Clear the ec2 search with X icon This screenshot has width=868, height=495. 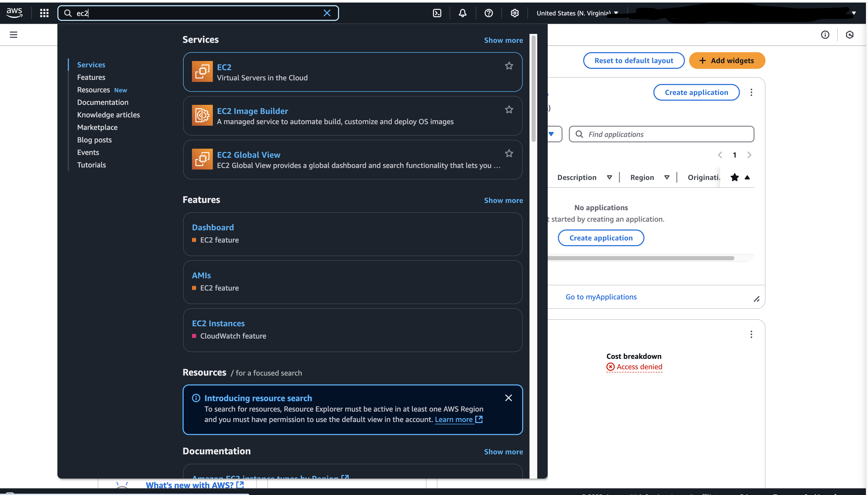tap(327, 13)
